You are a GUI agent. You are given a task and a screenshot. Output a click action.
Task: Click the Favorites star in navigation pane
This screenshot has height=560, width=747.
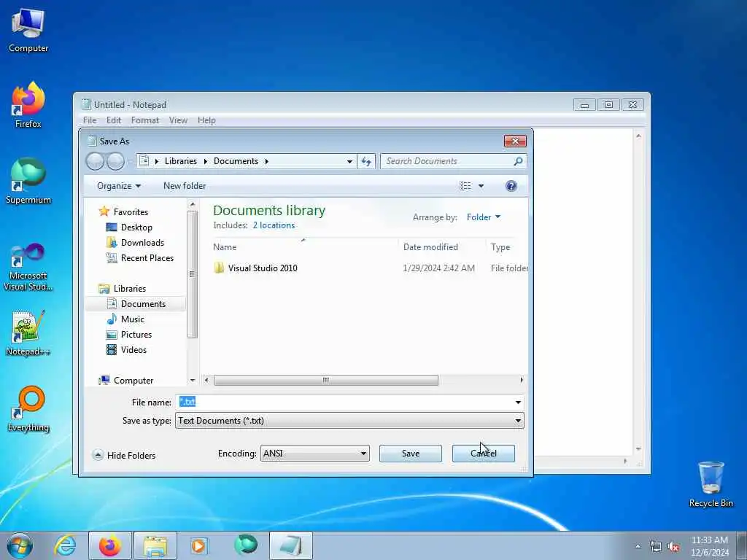pyautogui.click(x=104, y=211)
